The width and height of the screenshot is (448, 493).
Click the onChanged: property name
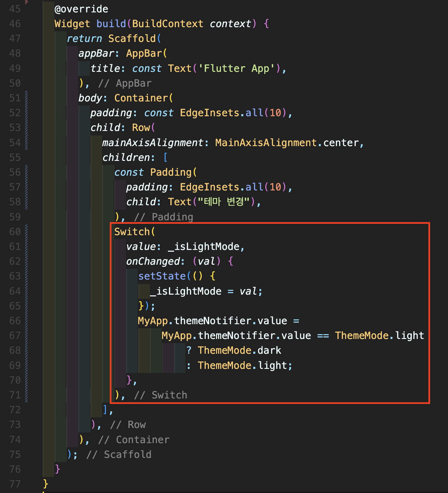pos(156,261)
